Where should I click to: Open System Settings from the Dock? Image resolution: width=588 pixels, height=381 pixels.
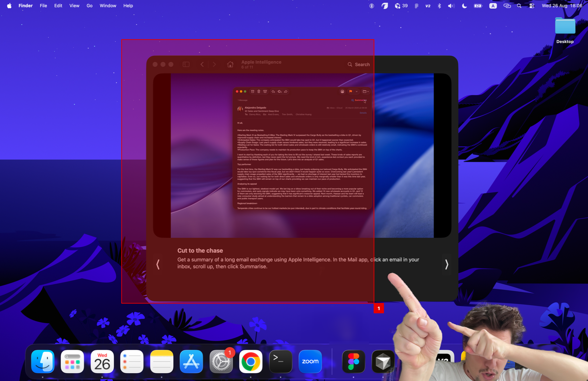pyautogui.click(x=221, y=361)
